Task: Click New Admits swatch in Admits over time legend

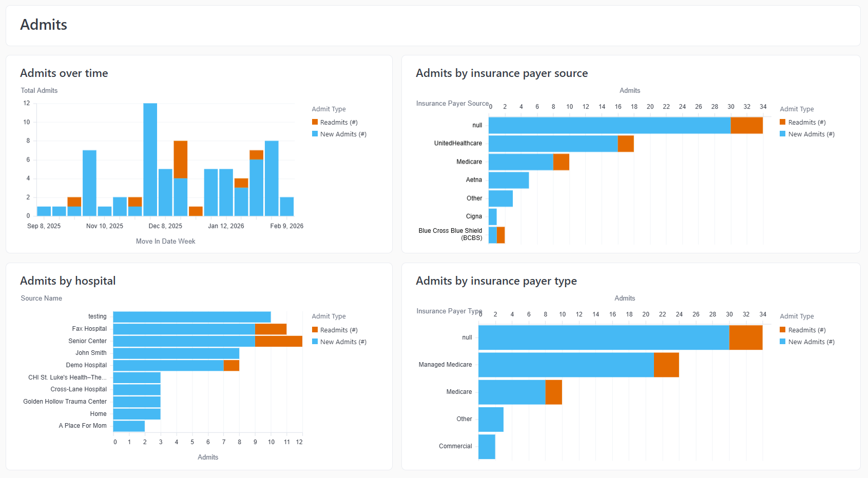Action: pyautogui.click(x=315, y=134)
